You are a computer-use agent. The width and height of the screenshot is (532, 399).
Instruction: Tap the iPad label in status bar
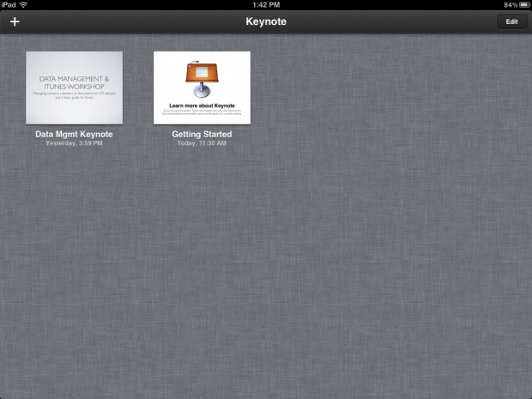pos(9,4)
